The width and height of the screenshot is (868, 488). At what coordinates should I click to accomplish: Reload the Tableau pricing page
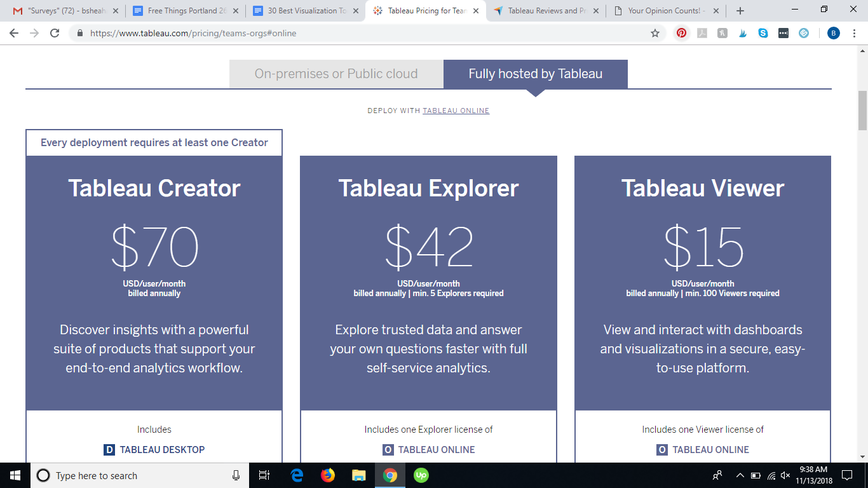55,33
